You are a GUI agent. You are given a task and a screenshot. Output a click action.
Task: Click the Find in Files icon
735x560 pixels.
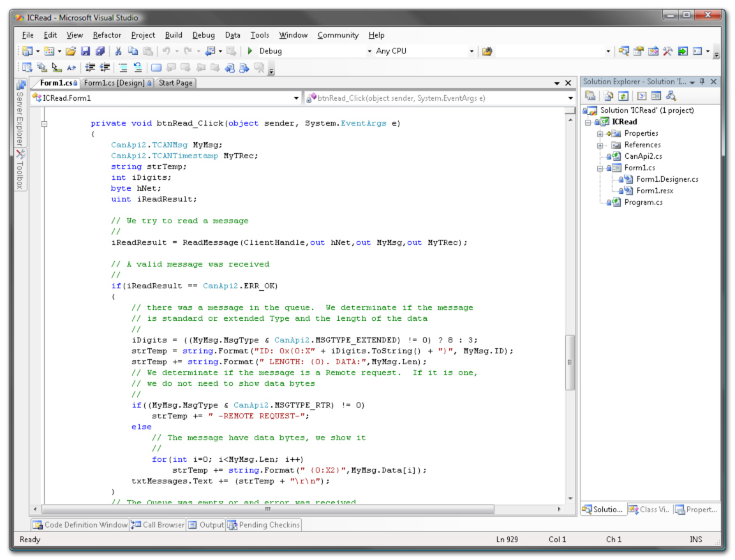(x=487, y=51)
